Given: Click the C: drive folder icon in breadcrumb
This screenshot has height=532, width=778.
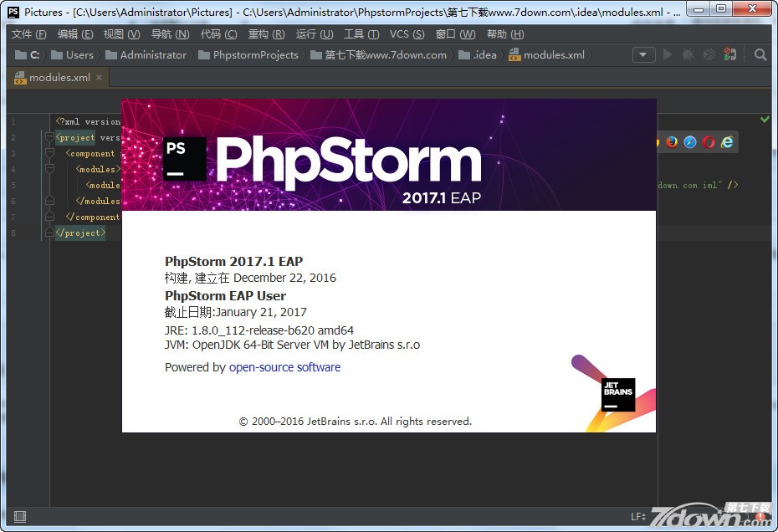Looking at the screenshot, I should (20, 54).
